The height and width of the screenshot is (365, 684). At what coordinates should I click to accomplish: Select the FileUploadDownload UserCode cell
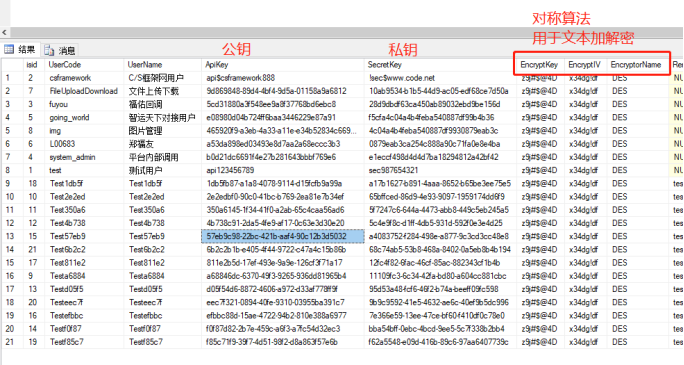(84, 91)
